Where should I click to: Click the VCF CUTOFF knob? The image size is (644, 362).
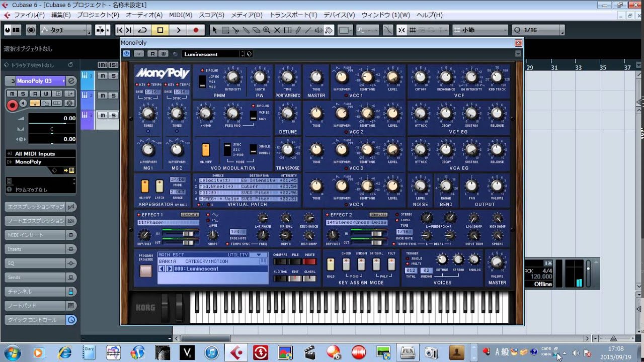tap(420, 77)
